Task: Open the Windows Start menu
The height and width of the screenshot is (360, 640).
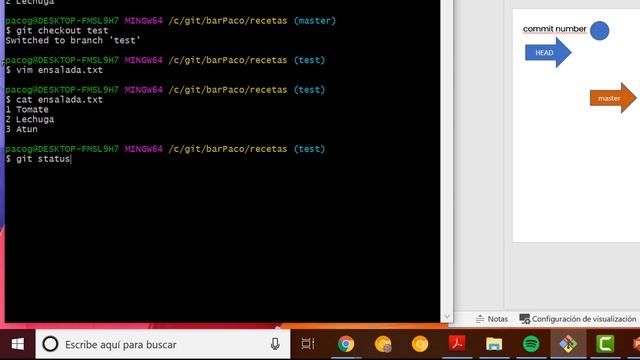Action: point(17,344)
